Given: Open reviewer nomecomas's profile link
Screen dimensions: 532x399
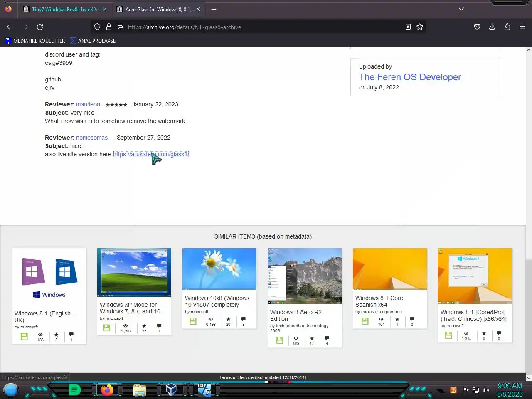Looking at the screenshot, I should click(92, 138).
